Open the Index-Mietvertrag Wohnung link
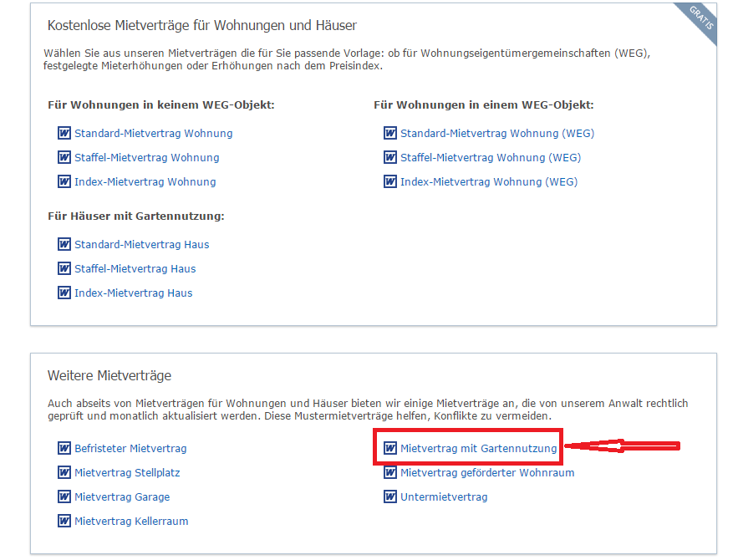This screenshot has width=738, height=560. click(x=145, y=182)
